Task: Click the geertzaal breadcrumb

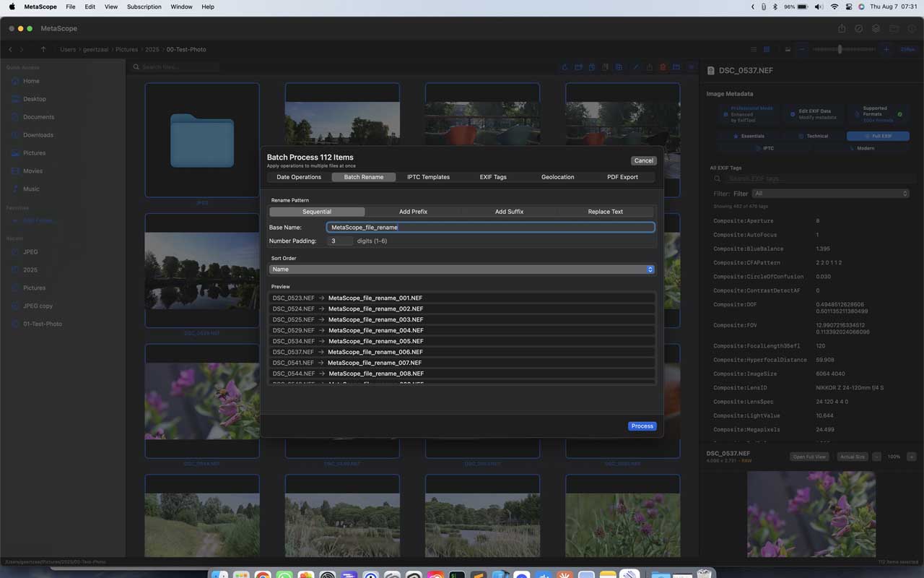Action: (x=96, y=49)
